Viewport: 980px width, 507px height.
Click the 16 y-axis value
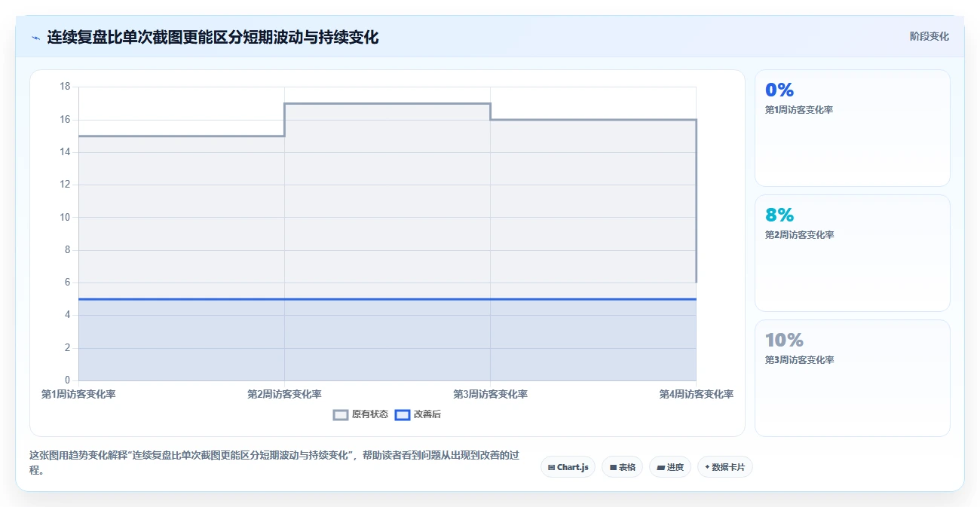point(65,120)
